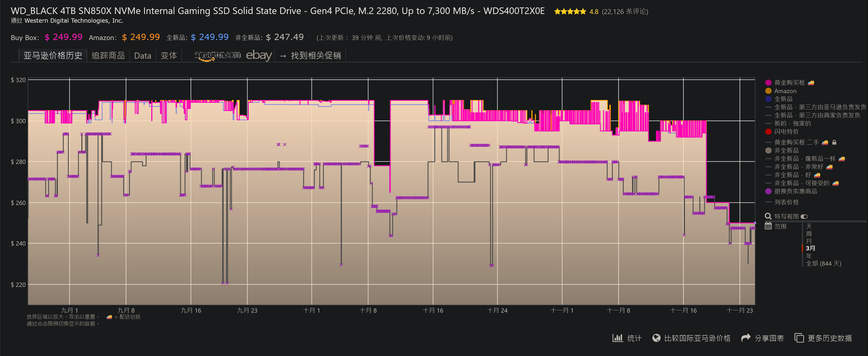Switch the 特写视图 toggle
Screen dimensions: 868x356
(804, 217)
